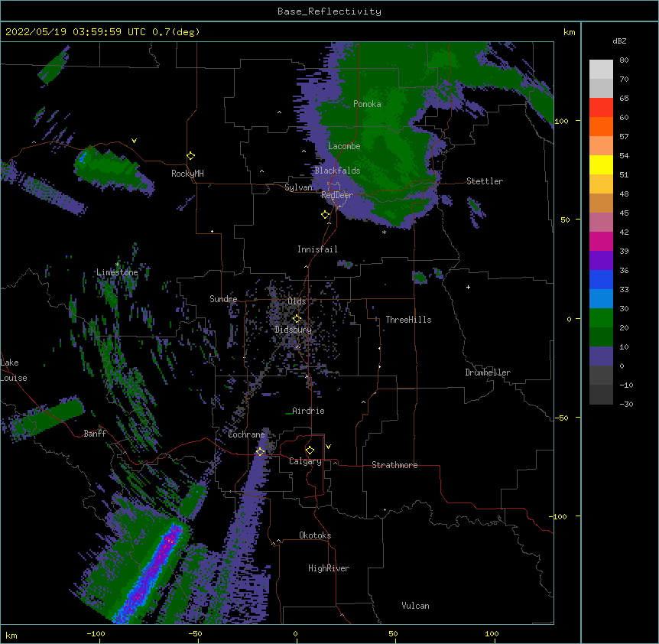Click the blue 36 dBZ color swatch

coord(601,279)
